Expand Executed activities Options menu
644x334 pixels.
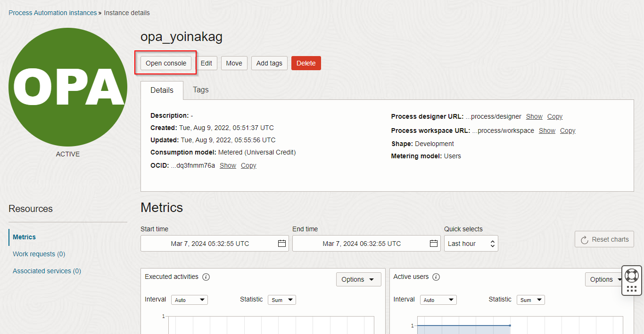coord(358,279)
